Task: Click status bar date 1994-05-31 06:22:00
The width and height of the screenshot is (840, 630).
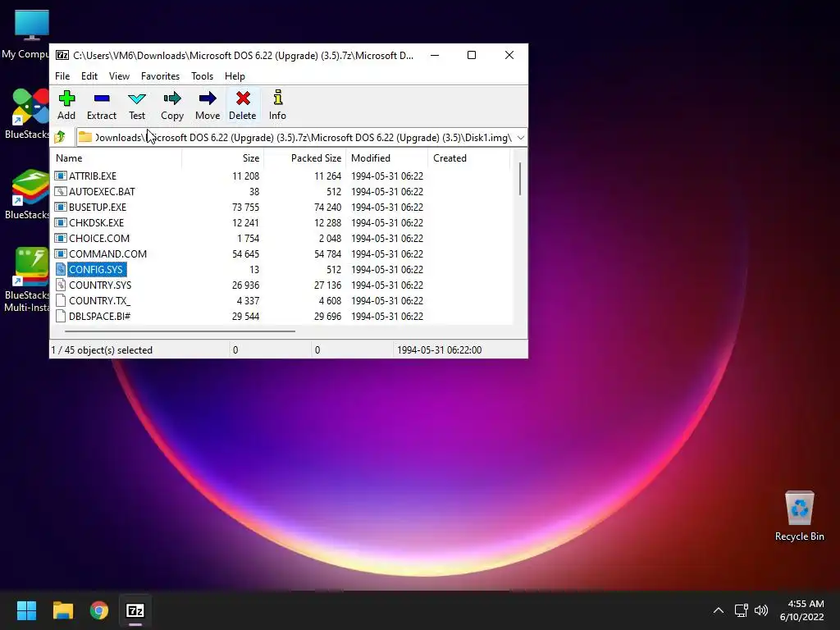Action: click(440, 349)
